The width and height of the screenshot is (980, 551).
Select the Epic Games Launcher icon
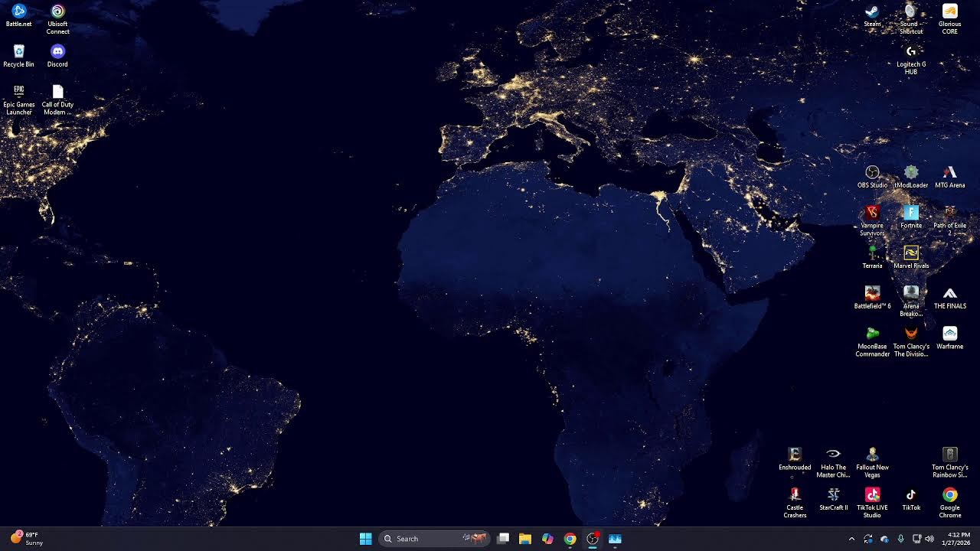point(18,99)
